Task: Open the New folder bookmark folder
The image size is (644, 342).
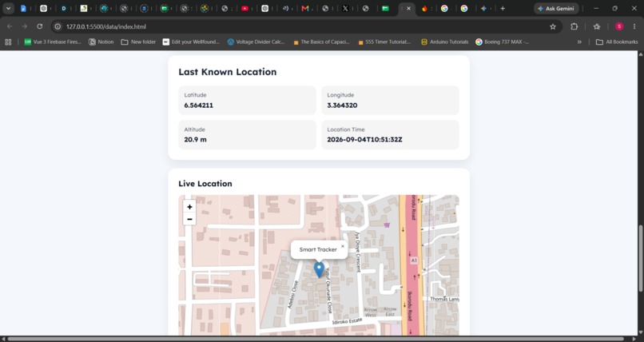Action: coord(138,42)
